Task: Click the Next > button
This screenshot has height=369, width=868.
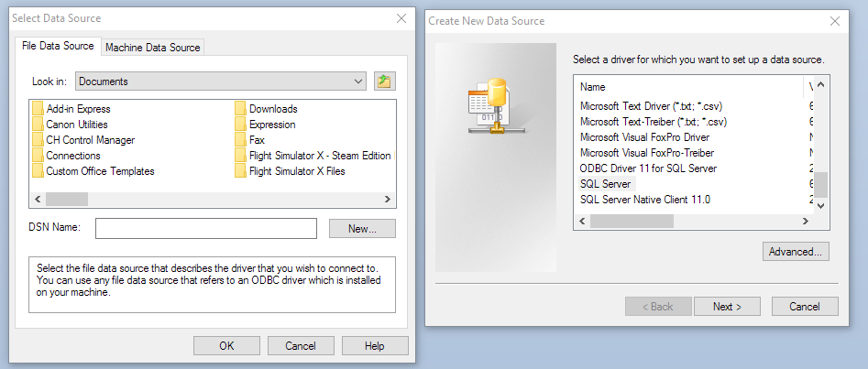Action: (x=727, y=307)
